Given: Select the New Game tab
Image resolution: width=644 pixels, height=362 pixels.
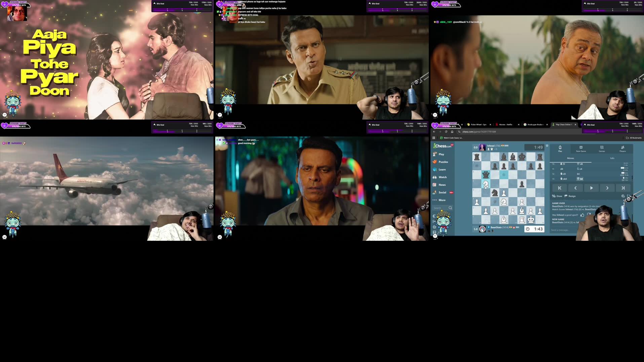Looking at the screenshot, I should coord(581,149).
